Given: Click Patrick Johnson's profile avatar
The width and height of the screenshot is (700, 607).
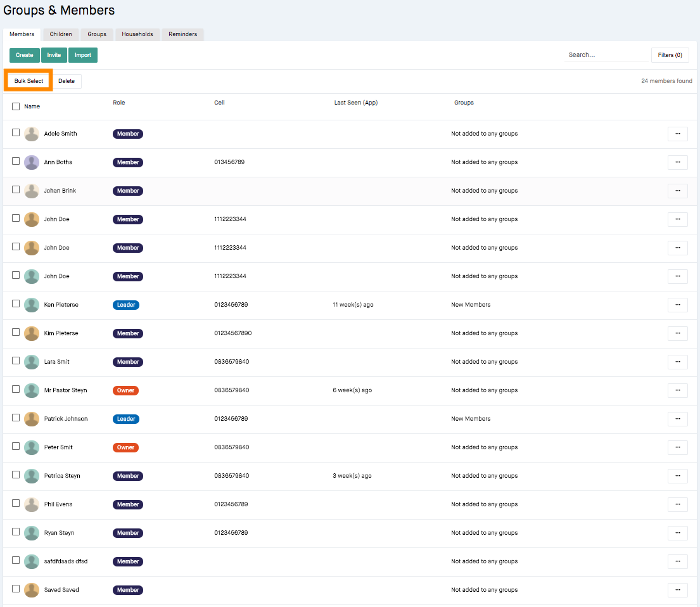Looking at the screenshot, I should 32,419.
